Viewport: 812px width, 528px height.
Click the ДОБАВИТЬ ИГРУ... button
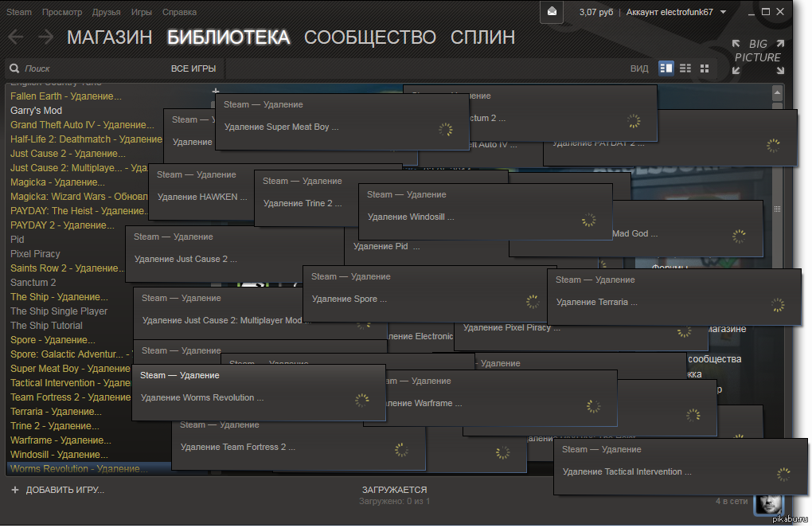coord(64,490)
